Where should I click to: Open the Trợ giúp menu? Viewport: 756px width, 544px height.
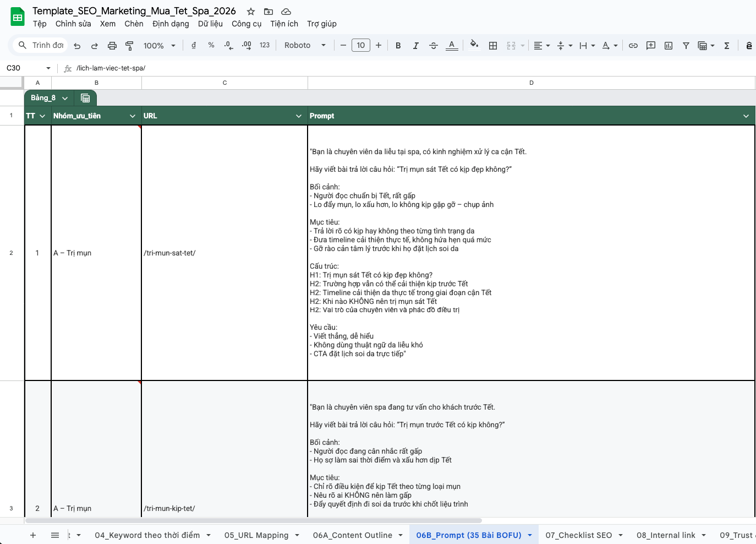tap(322, 24)
